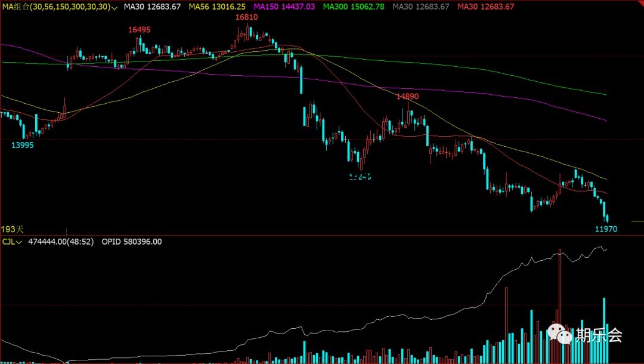Image resolution: width=644 pixels, height=364 pixels.
Task: Click the 13995 low price marker
Action: point(23,144)
